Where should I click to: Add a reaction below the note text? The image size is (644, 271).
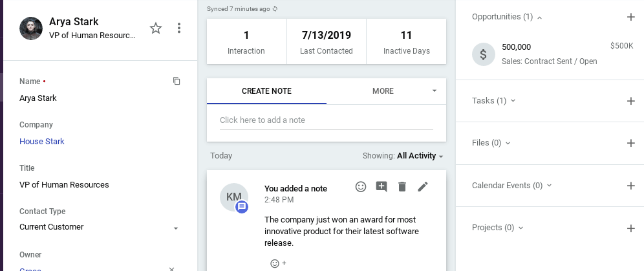278,263
